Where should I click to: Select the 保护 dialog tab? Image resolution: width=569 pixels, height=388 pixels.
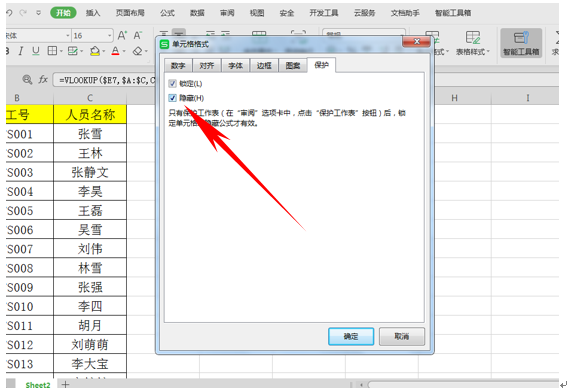322,65
